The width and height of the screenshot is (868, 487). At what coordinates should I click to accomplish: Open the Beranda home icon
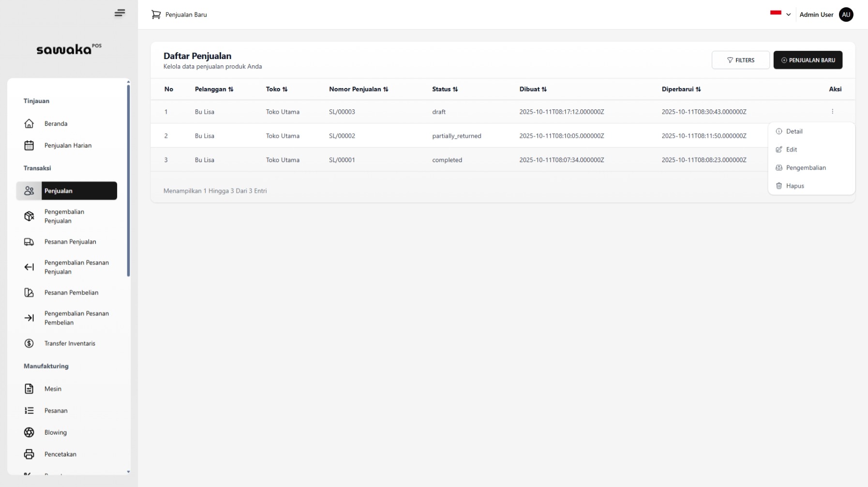point(29,124)
